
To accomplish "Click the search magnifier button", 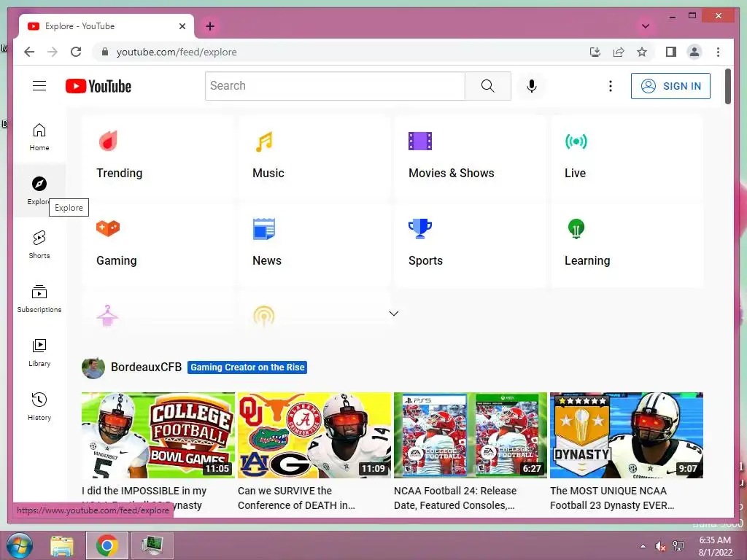I will click(x=487, y=86).
